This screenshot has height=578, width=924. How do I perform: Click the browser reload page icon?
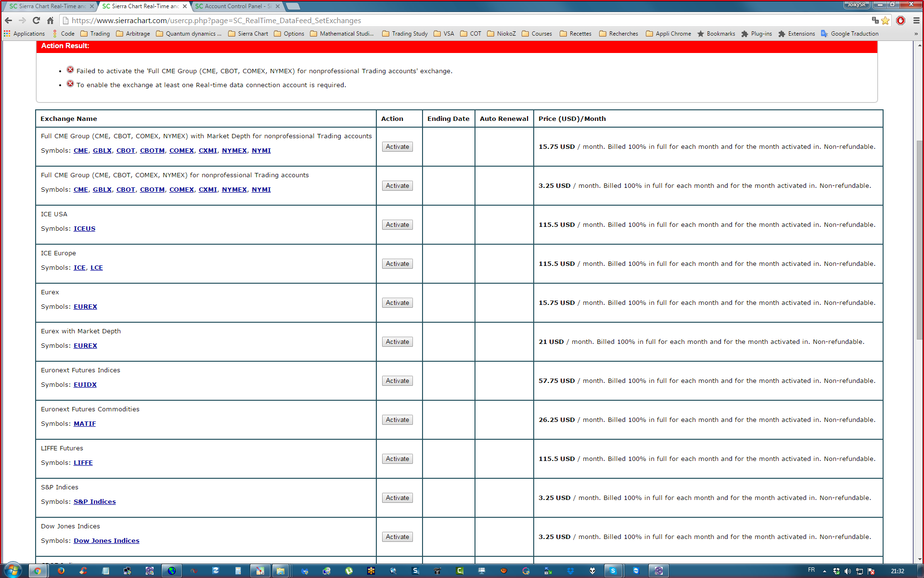[36, 20]
